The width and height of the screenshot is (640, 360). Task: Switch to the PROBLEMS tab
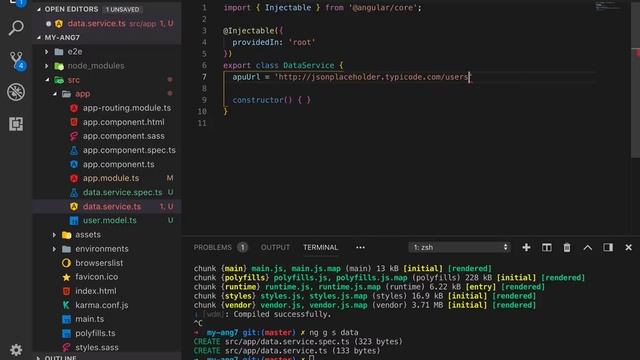pos(212,247)
